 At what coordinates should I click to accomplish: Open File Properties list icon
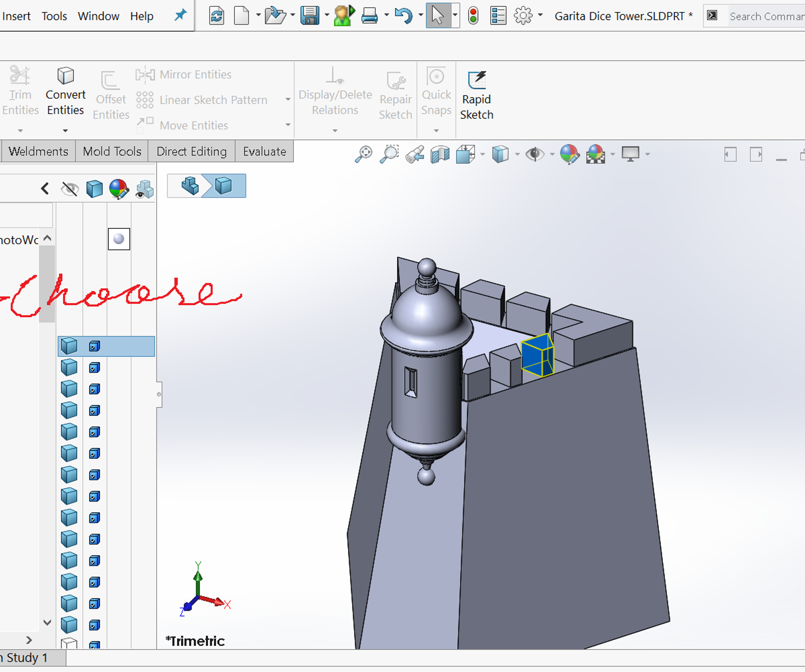pyautogui.click(x=498, y=16)
